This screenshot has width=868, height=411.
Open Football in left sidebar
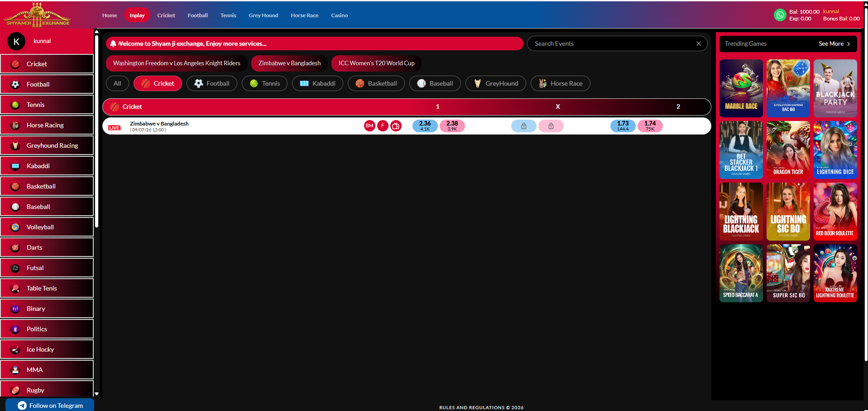47,84
